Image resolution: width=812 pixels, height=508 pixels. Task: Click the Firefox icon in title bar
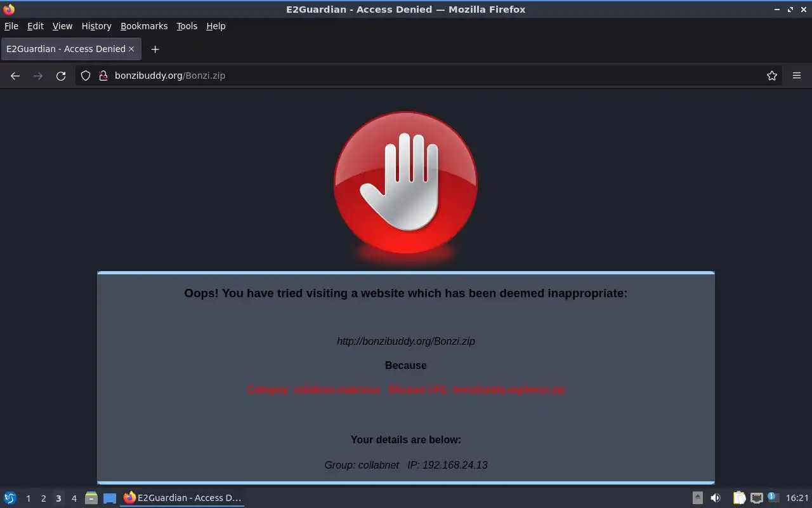(9, 10)
